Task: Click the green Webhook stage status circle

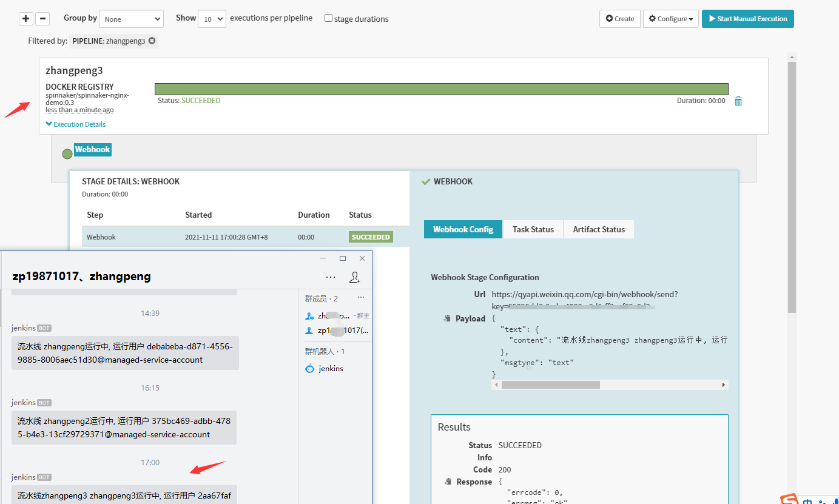Action: [x=67, y=154]
